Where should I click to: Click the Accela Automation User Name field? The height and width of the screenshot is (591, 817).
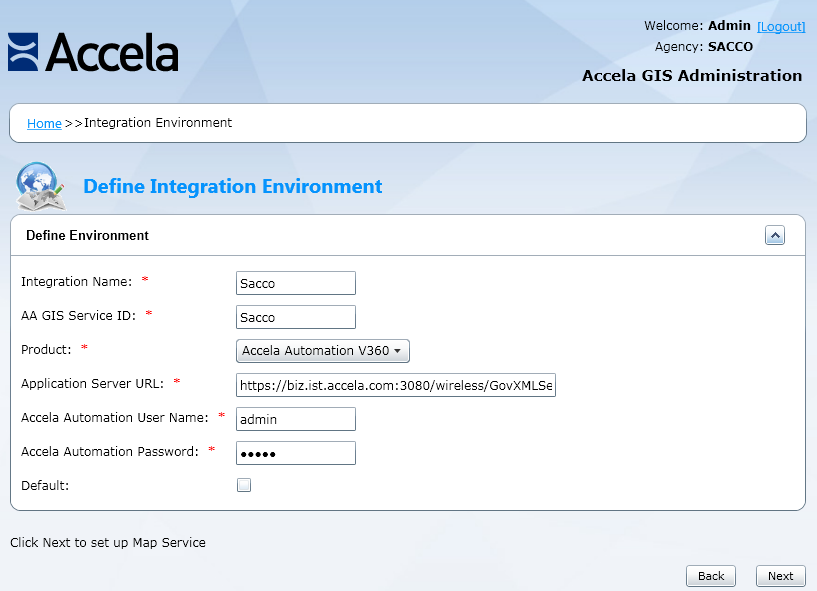(296, 419)
